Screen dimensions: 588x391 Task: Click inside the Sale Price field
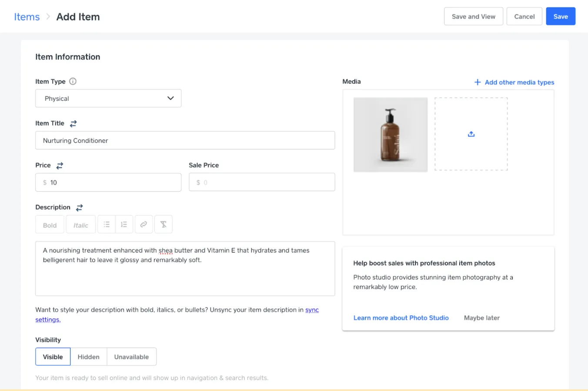(x=261, y=182)
